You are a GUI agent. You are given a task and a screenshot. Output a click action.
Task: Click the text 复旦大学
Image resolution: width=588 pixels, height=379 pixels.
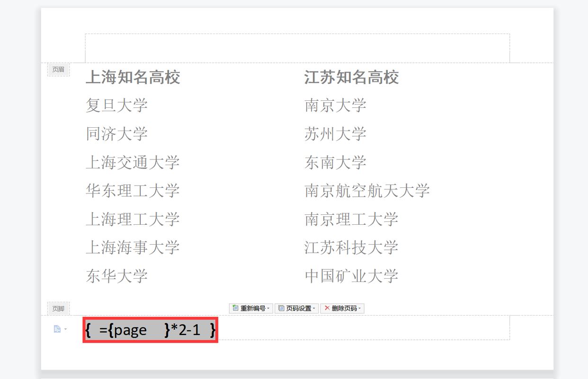click(116, 106)
